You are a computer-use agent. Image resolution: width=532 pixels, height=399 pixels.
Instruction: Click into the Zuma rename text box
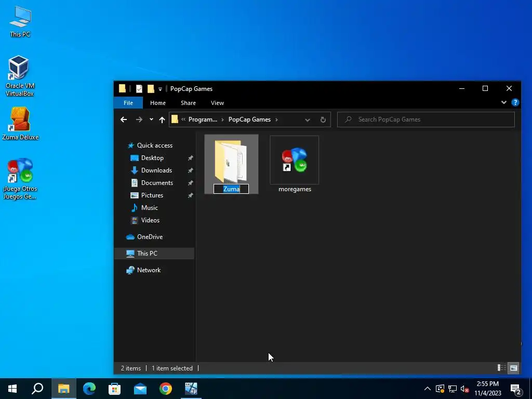pyautogui.click(x=231, y=189)
